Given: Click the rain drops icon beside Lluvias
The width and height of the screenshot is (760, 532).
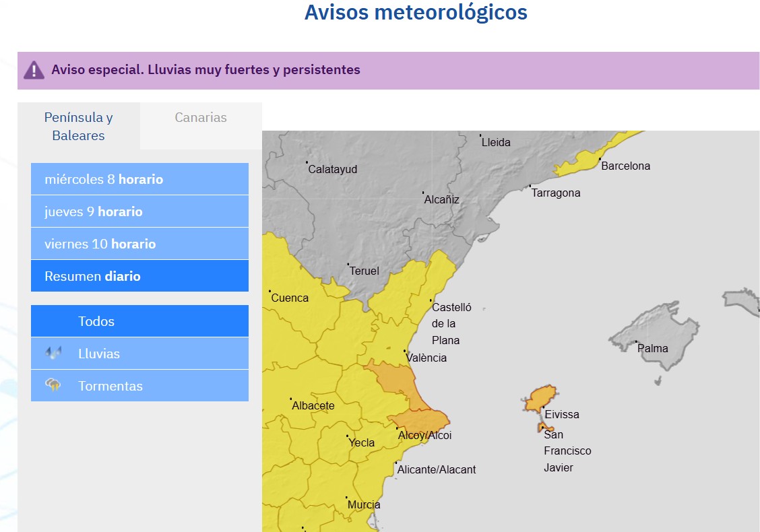Looking at the screenshot, I should pos(53,354).
